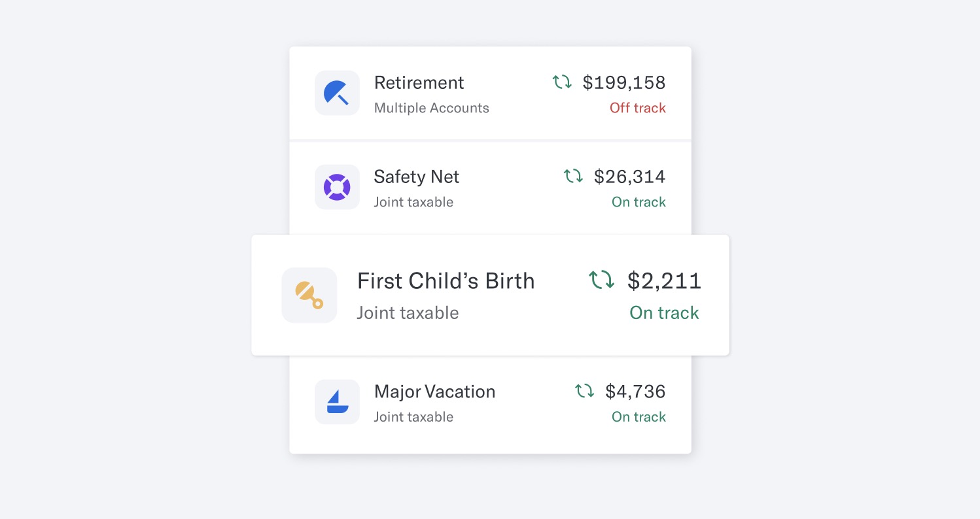The height and width of the screenshot is (519, 980).
Task: Click the auto-deposit arrows beside $199,158
Action: [562, 82]
